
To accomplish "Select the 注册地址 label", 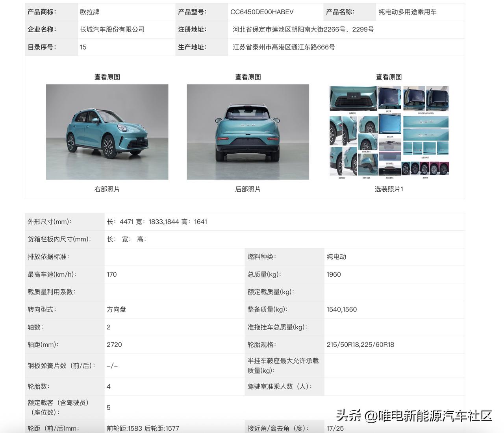I will tap(192, 30).
